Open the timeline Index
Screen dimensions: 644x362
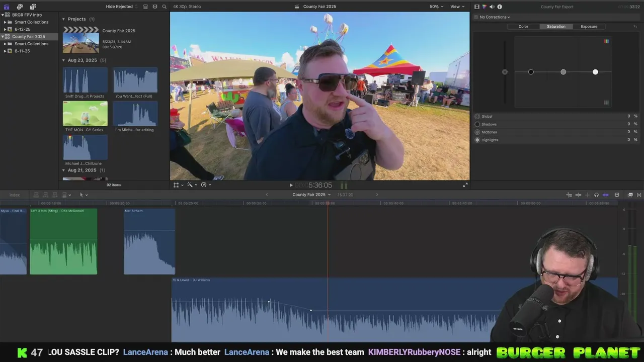(15, 195)
